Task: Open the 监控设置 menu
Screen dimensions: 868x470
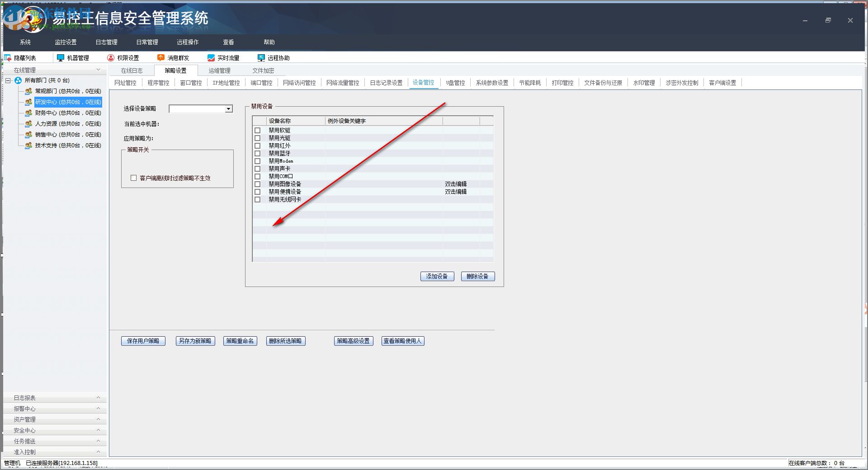Action: click(x=66, y=42)
